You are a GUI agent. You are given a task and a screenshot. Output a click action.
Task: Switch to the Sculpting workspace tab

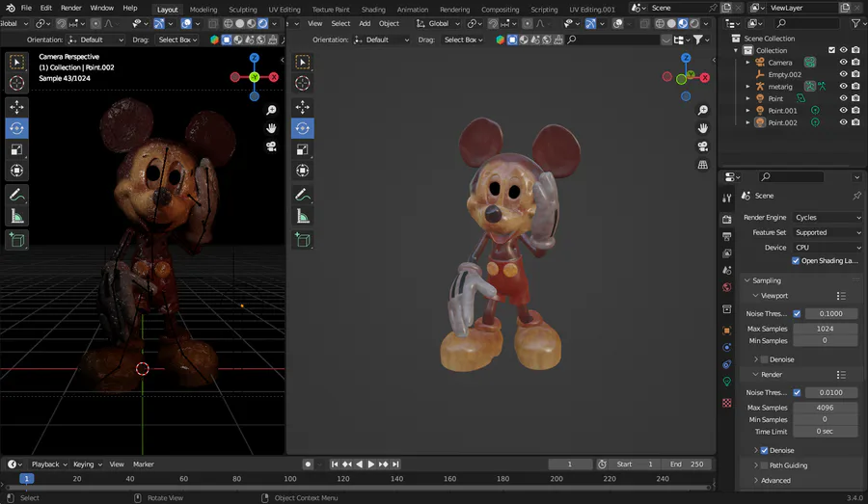pos(243,10)
